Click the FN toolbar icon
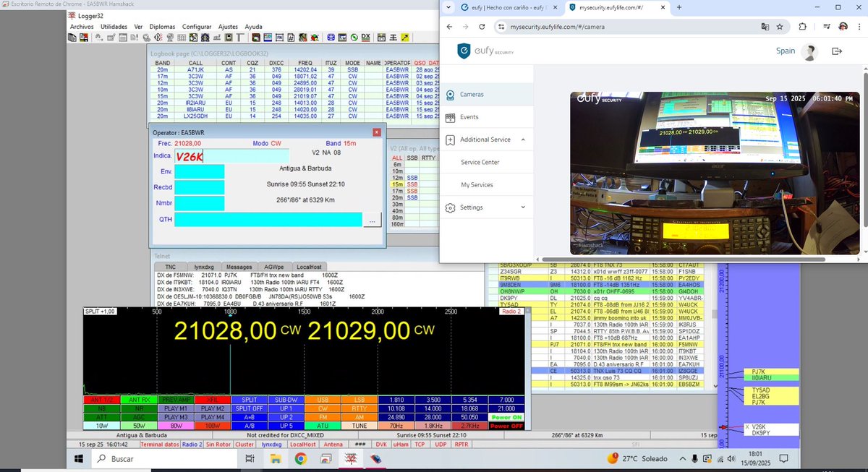Screen dimensions: 868x472 pos(278,37)
